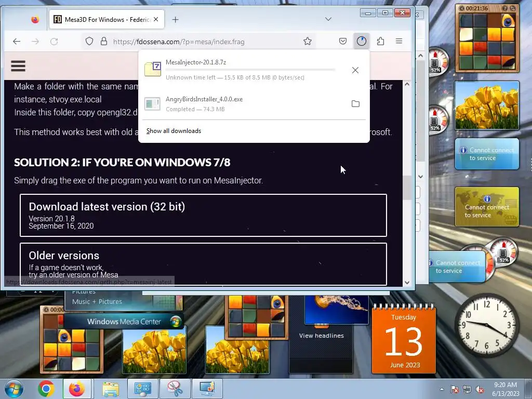Open the website hamburger menu
Viewport: 532px width, 399px height.
(18, 66)
